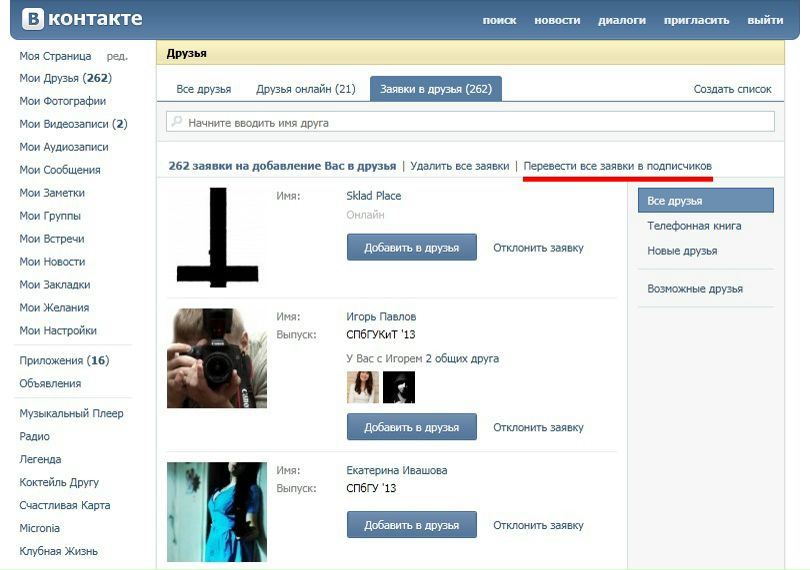Click the second mutual friend thumbnail
The width and height of the screenshot is (810, 570).
pyautogui.click(x=398, y=387)
